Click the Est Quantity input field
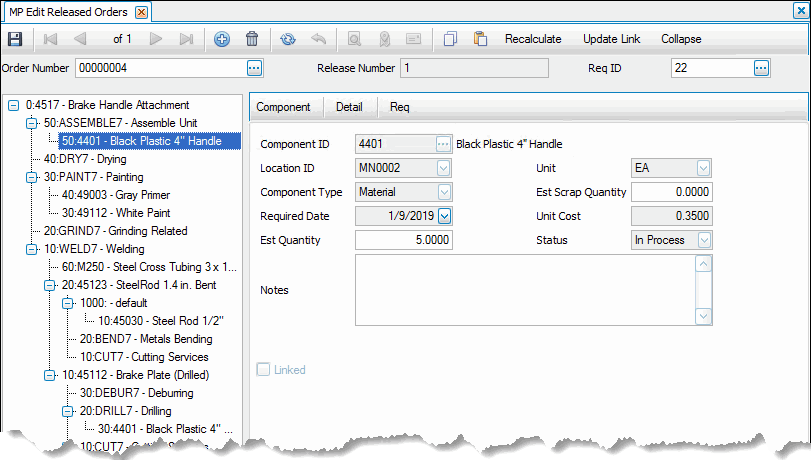 tap(403, 240)
